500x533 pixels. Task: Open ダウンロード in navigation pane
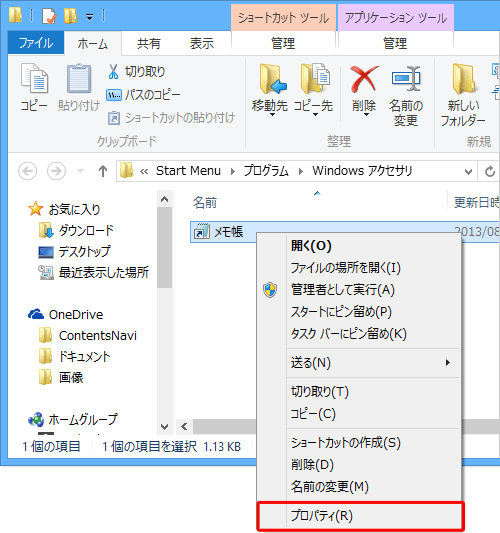76,230
